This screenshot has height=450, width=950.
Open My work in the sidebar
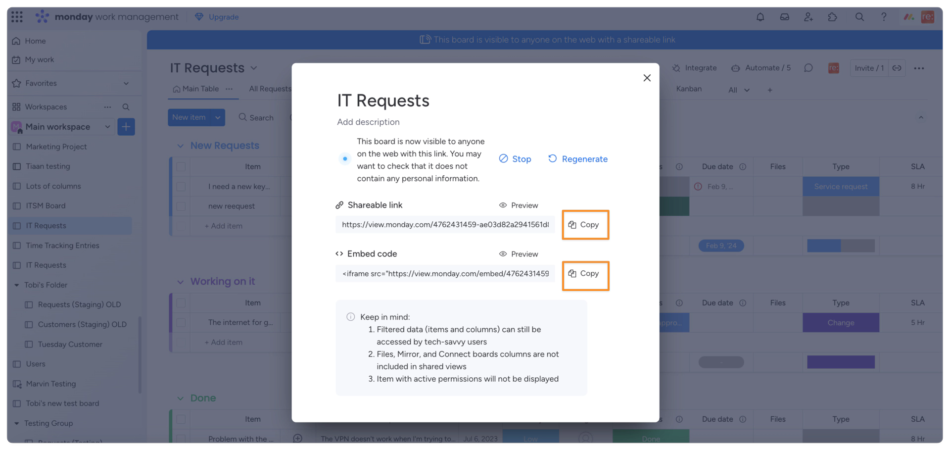tap(33, 59)
